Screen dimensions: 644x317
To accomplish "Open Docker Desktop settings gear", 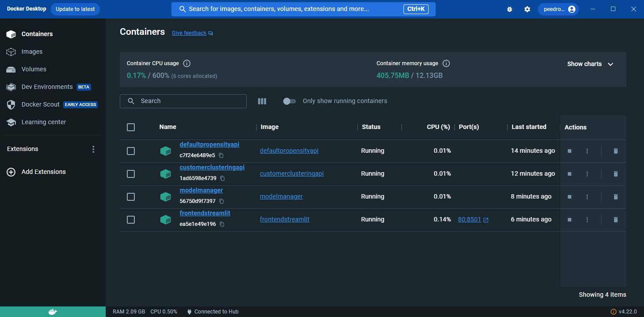I will tap(527, 9).
